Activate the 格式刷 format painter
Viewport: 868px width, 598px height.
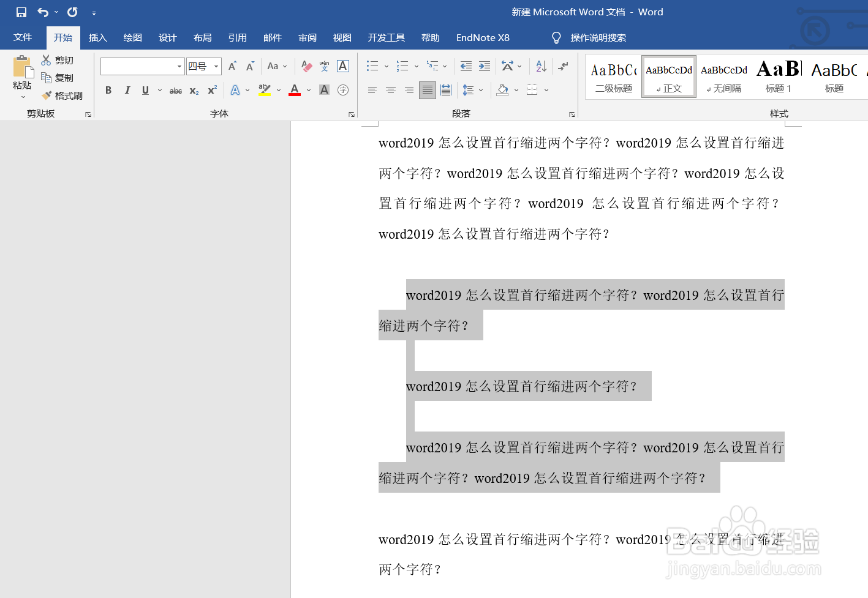point(62,95)
